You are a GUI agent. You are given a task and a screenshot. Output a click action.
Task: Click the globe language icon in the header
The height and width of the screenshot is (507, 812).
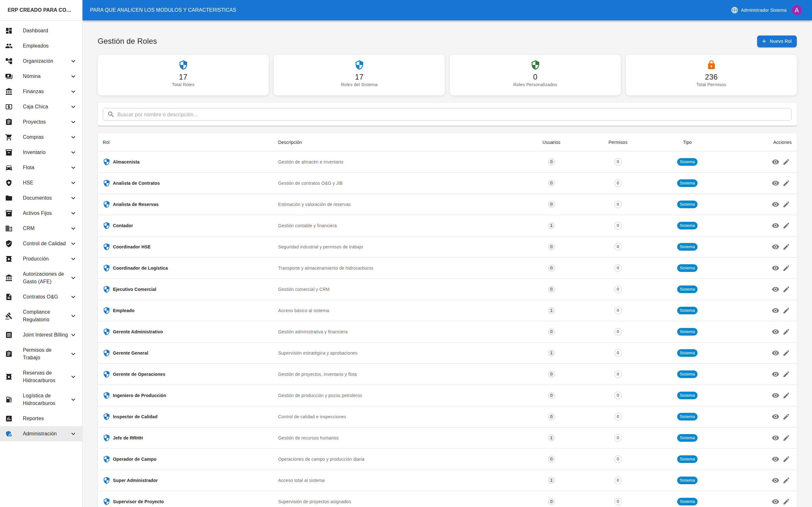(x=734, y=10)
